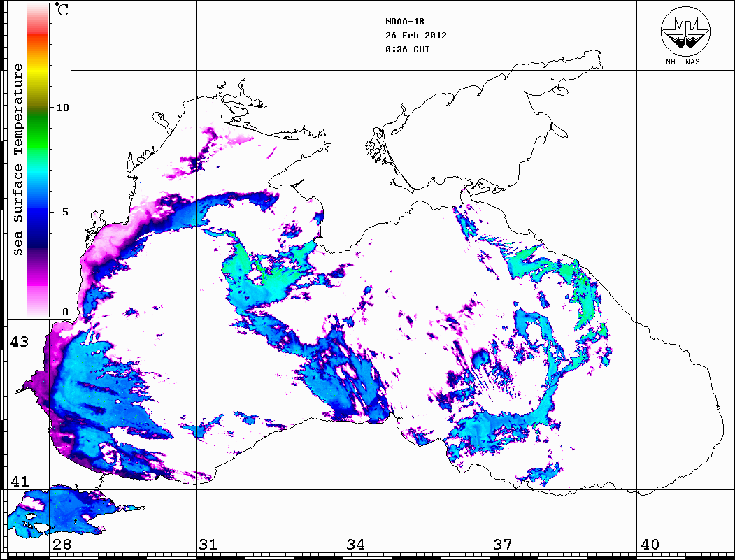Select the 'NOAA-18' satellite label
Image resolution: width=735 pixels, height=560 pixels.
click(405, 22)
